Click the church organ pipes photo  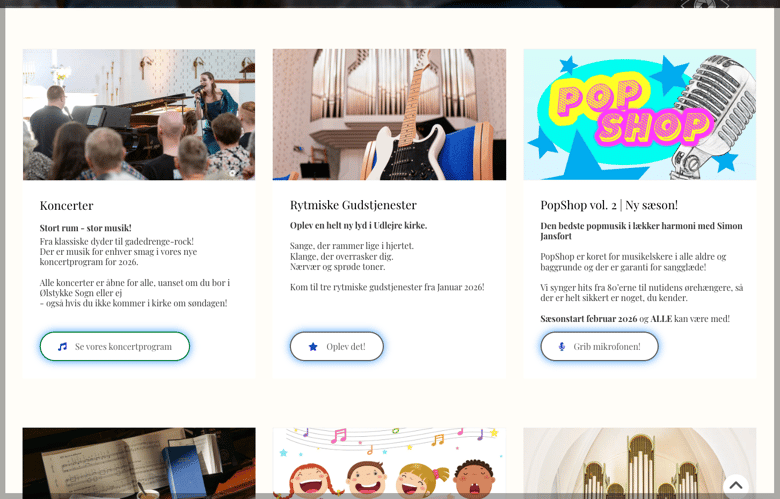point(640,463)
